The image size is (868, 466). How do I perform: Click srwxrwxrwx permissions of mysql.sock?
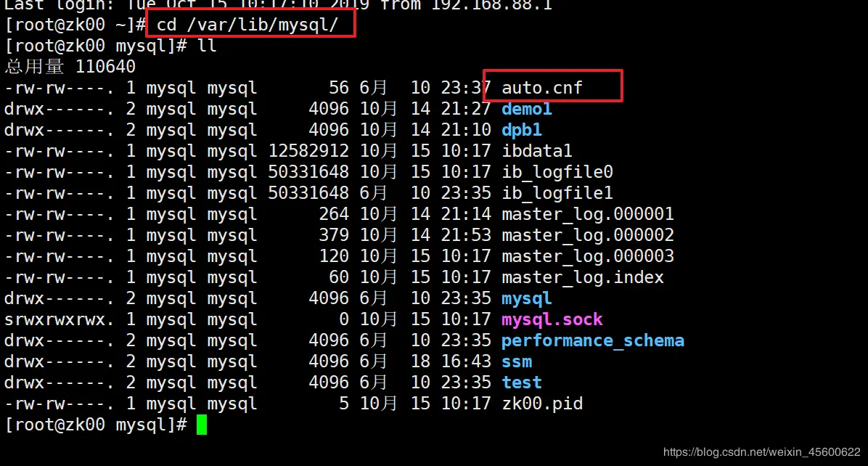(60, 319)
